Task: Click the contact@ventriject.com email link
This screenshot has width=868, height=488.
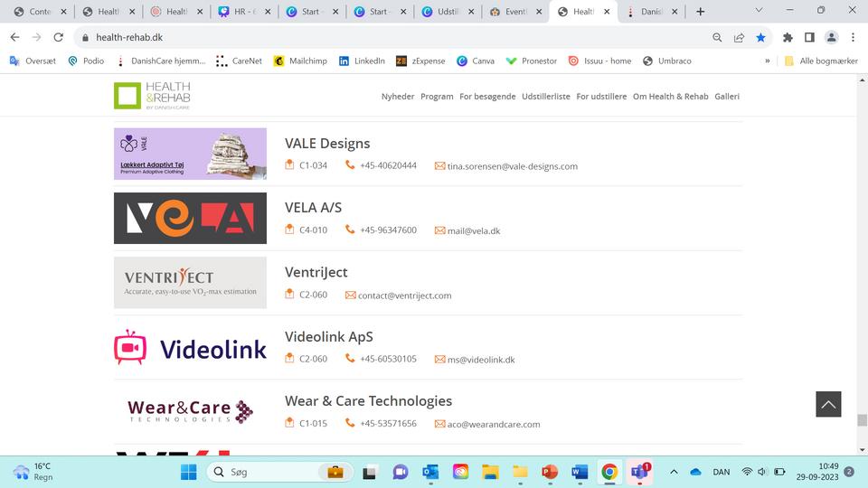Action: pyautogui.click(x=404, y=296)
